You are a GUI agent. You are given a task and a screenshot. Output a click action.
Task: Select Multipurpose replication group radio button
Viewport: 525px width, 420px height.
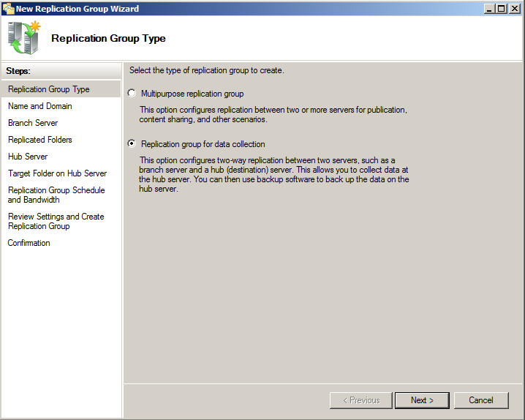coord(132,94)
